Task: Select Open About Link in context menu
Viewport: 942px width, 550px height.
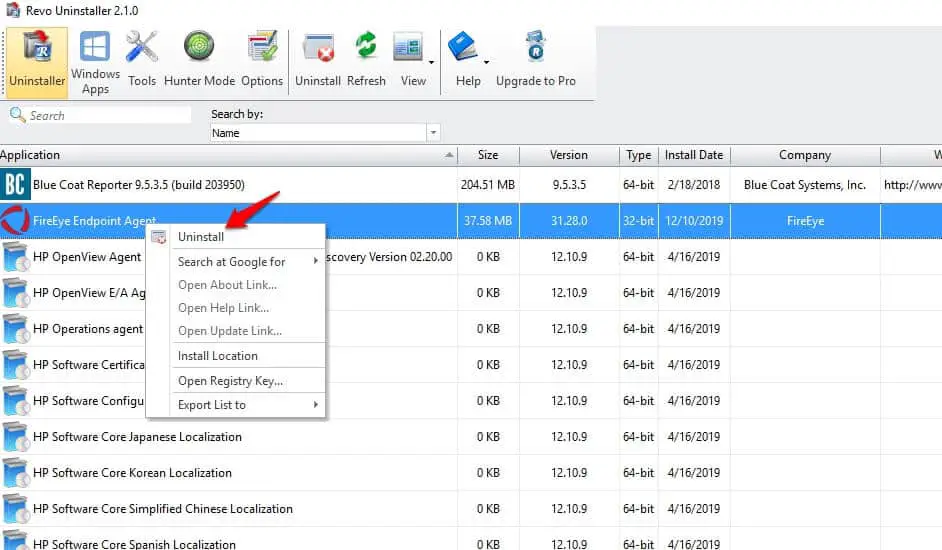Action: tap(227, 285)
